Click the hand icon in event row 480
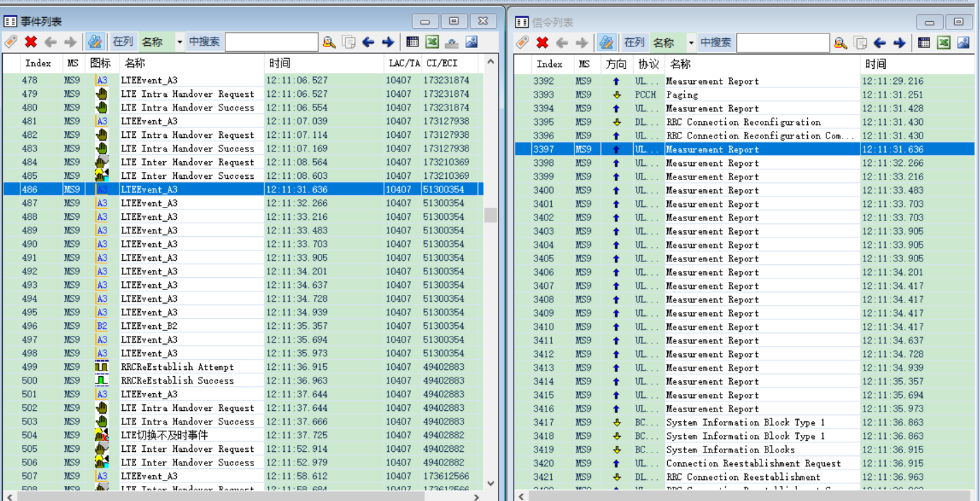Viewport: 980px width, 501px height. pyautogui.click(x=102, y=108)
